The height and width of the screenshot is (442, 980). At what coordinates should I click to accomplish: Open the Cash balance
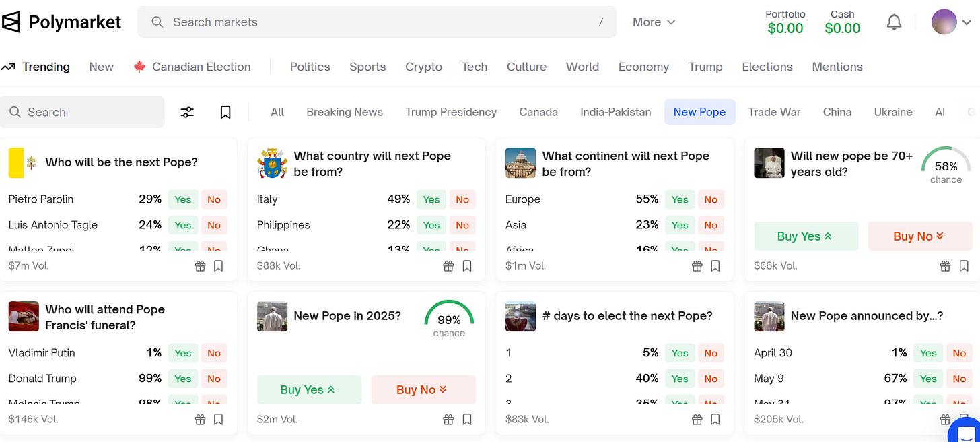[x=843, y=22]
